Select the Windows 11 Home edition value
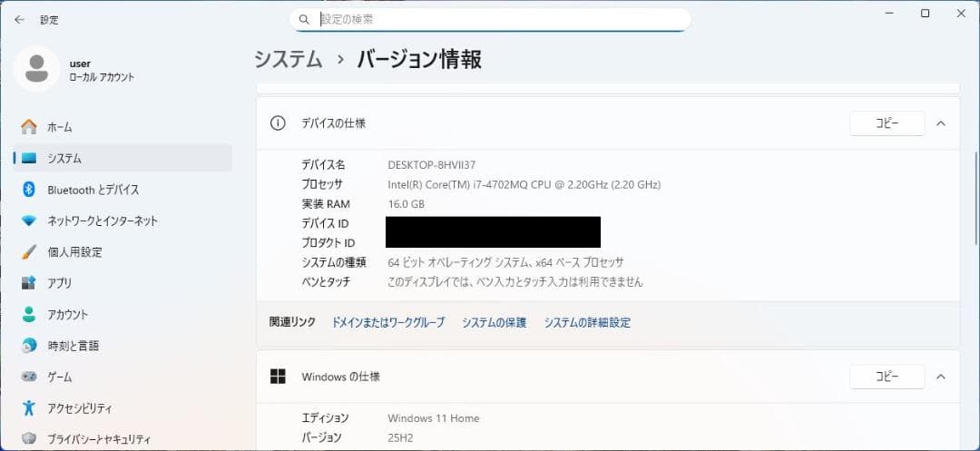The width and height of the screenshot is (980, 451). 434,418
